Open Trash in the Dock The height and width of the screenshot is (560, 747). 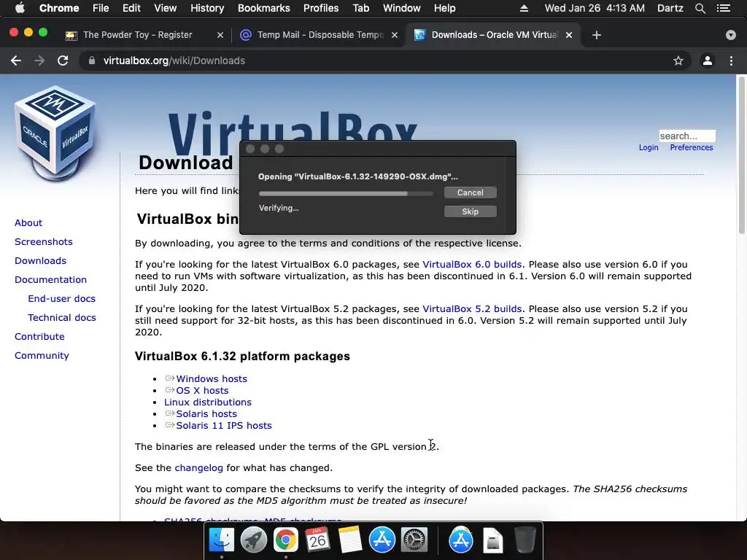click(x=525, y=540)
